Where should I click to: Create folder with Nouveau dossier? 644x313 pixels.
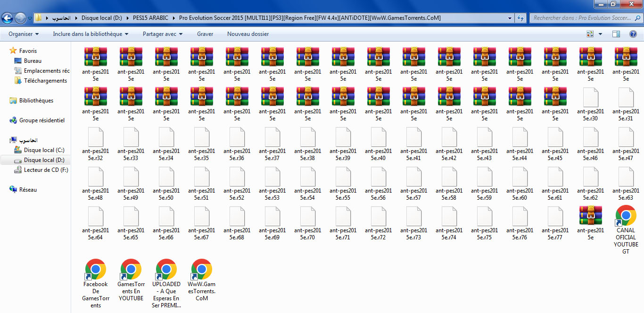[x=248, y=34]
